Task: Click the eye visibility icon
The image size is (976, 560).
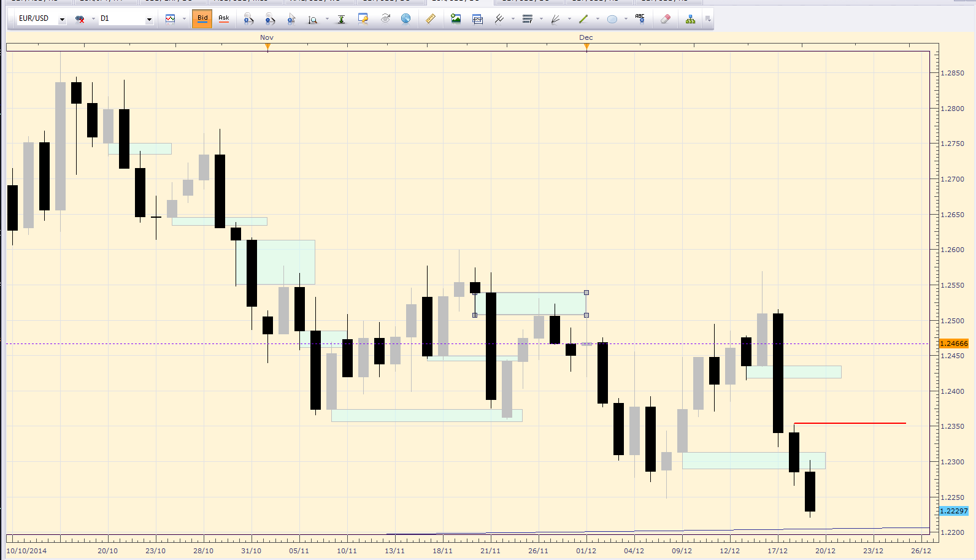Action: [x=385, y=19]
